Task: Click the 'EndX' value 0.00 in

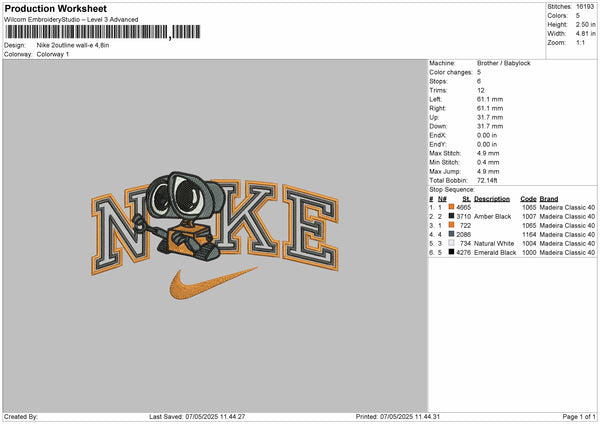Action: coord(487,135)
